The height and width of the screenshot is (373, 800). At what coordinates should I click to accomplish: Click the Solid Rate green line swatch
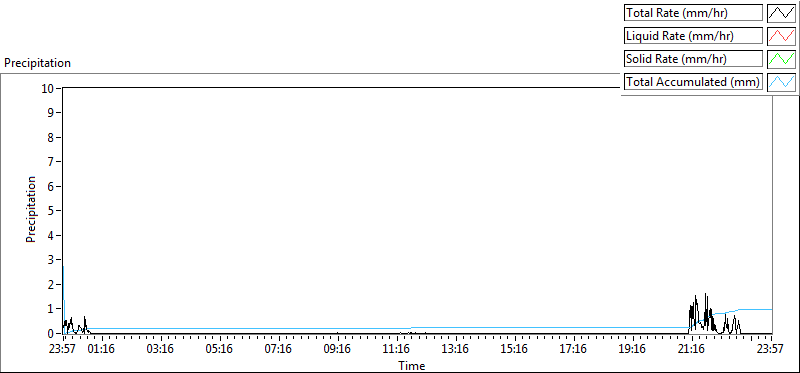[782, 59]
